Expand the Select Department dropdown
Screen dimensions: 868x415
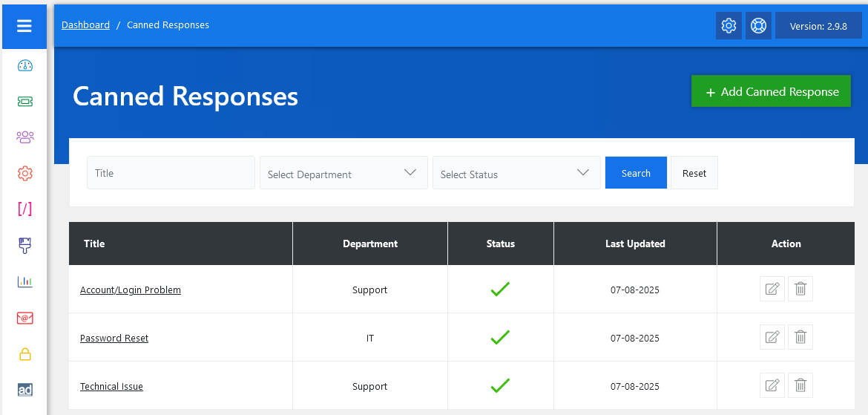(x=343, y=173)
